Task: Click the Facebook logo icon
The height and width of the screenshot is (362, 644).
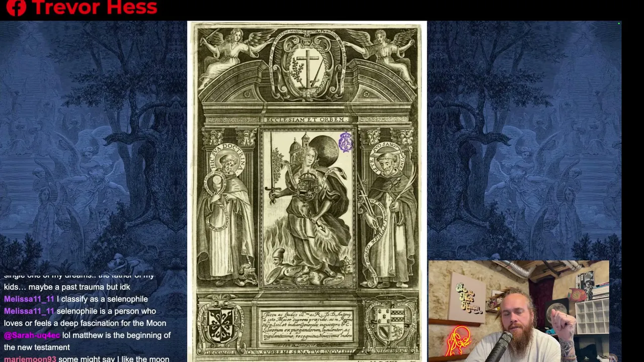Action: 16,7
